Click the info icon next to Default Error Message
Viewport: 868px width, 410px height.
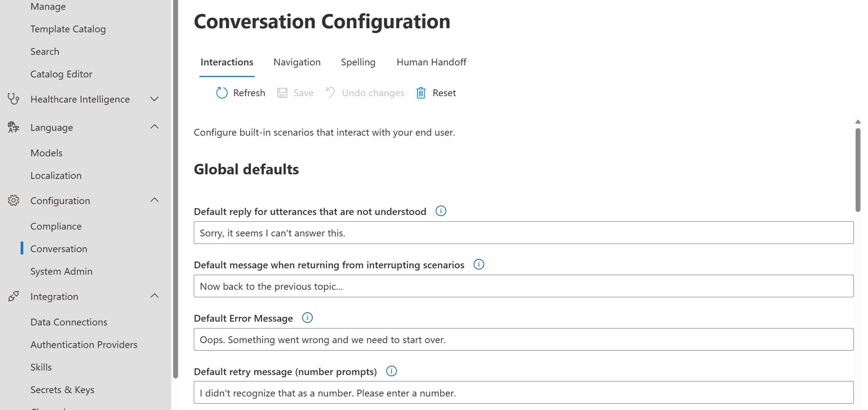point(307,318)
